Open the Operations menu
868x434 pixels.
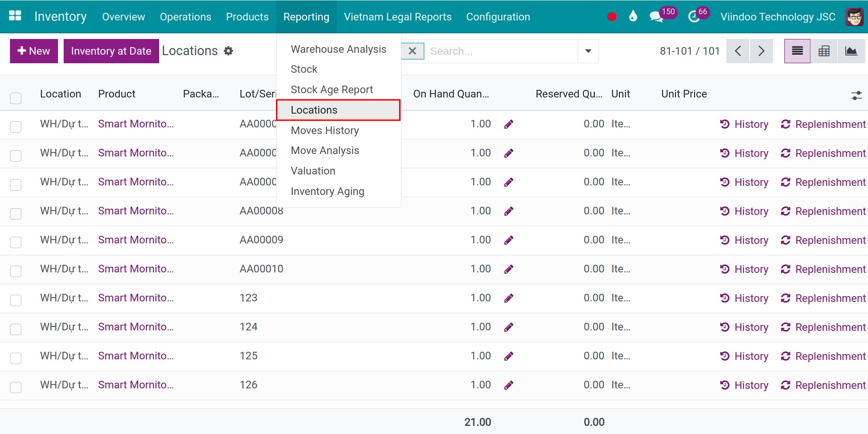coord(185,17)
